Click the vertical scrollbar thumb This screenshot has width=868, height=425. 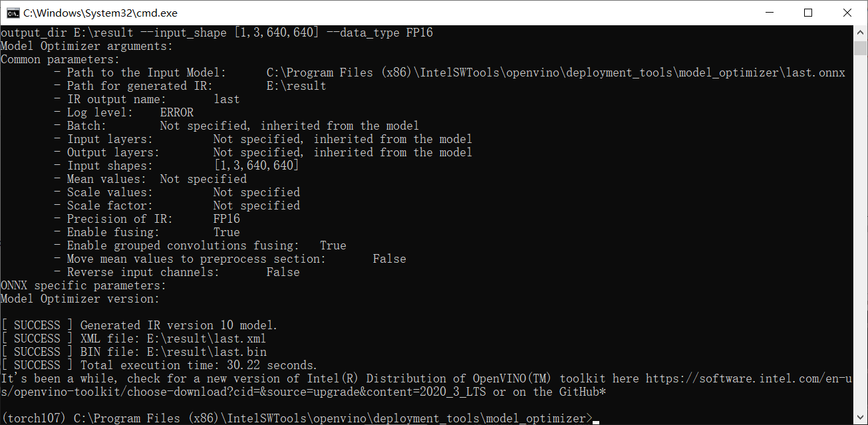pyautogui.click(x=861, y=48)
